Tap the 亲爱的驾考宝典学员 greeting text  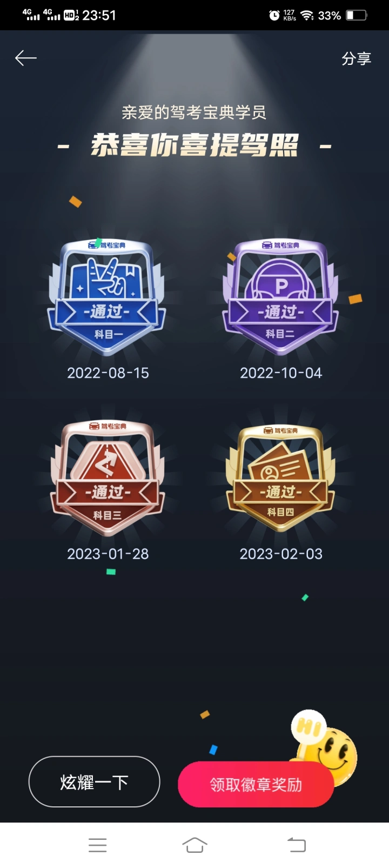coord(194,112)
